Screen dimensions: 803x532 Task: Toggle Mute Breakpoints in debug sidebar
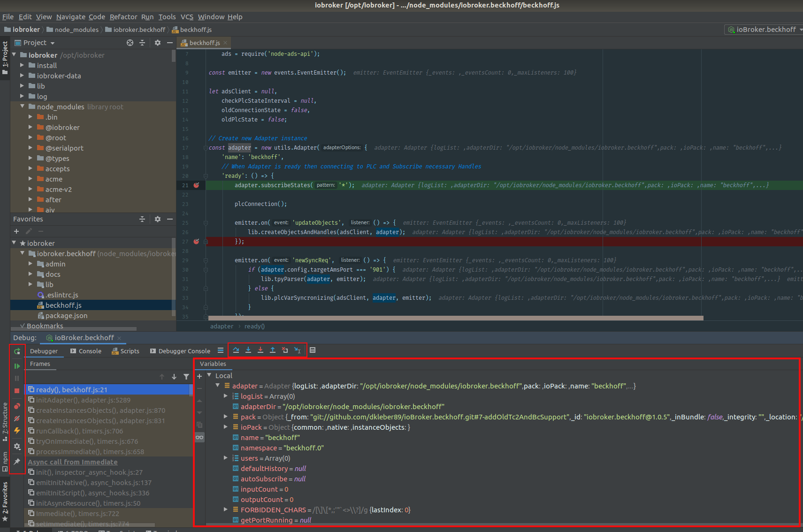click(x=17, y=418)
